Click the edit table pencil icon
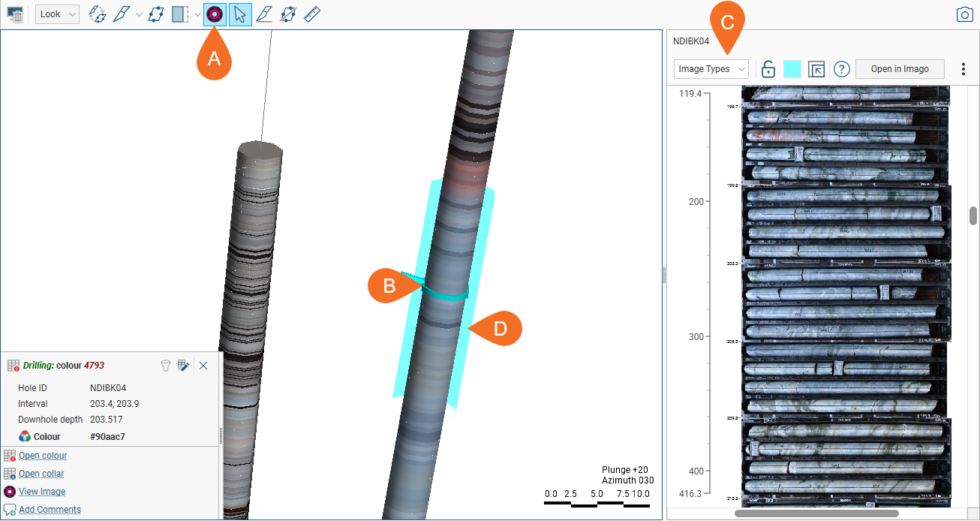 (183, 366)
